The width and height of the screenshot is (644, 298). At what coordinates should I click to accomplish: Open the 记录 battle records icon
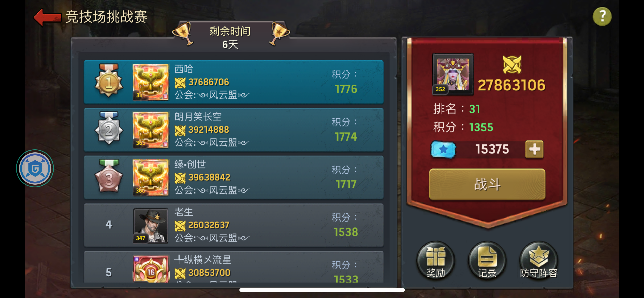[487, 261]
